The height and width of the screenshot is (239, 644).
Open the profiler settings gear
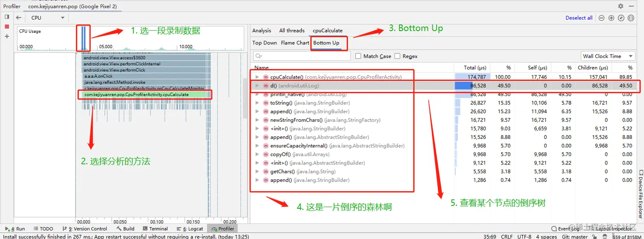tap(621, 6)
